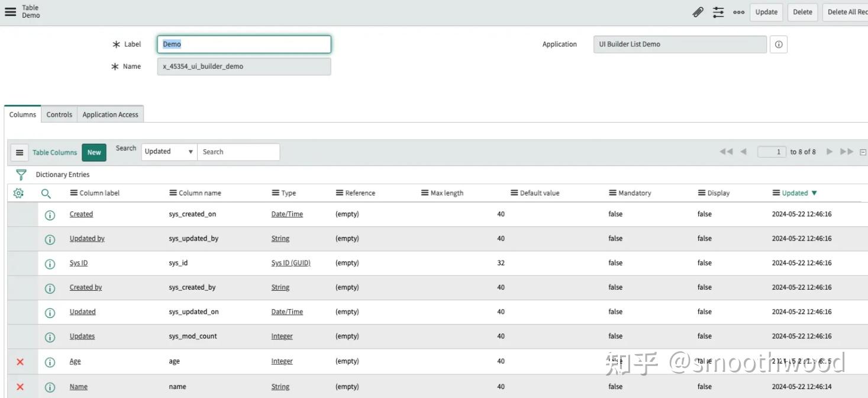The width and height of the screenshot is (868, 398).
Task: Switch to the Controls tab
Action: 59,114
